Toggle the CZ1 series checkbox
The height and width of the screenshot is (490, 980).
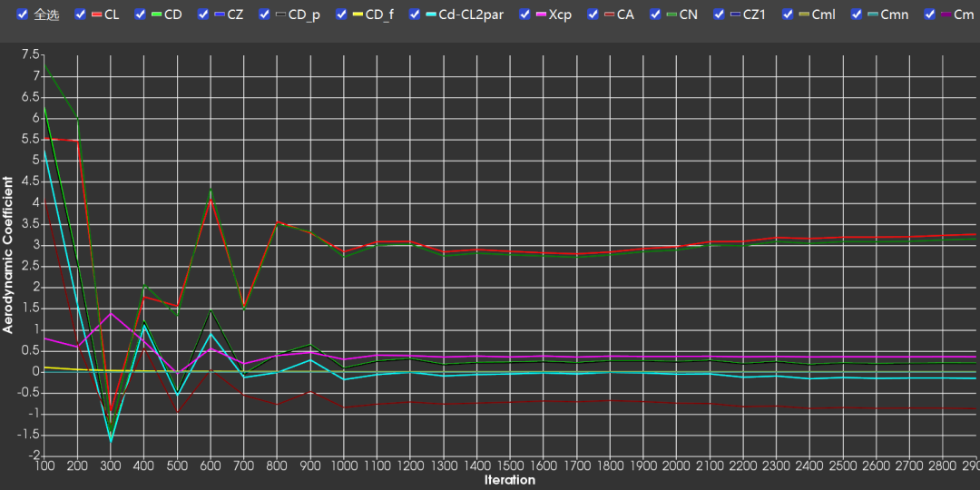(719, 15)
